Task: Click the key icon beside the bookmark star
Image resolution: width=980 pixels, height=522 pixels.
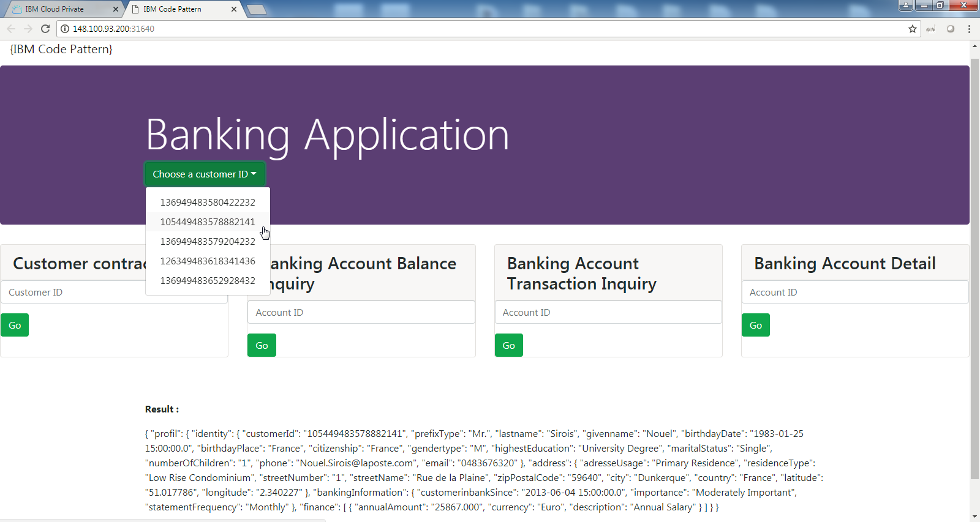Action: coord(930,29)
